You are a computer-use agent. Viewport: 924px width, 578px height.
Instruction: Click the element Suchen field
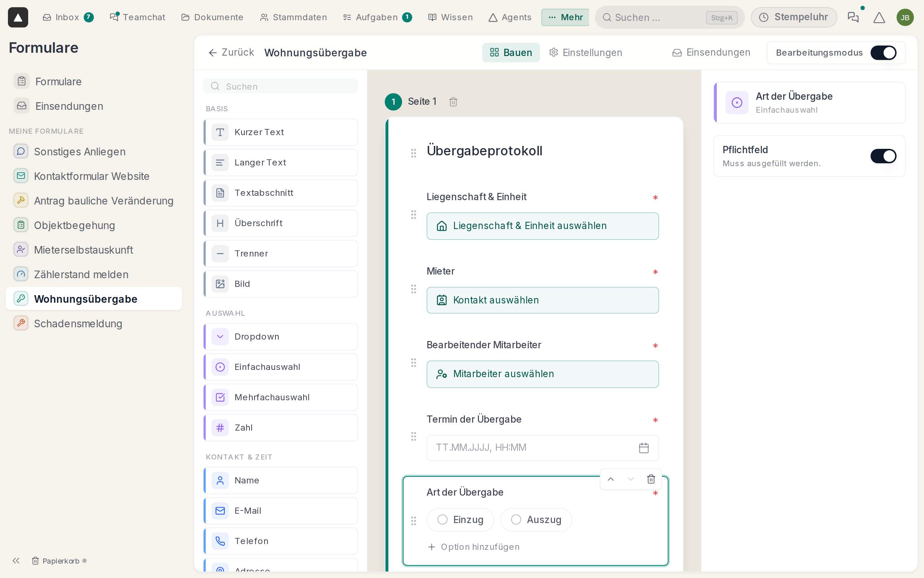[281, 86]
